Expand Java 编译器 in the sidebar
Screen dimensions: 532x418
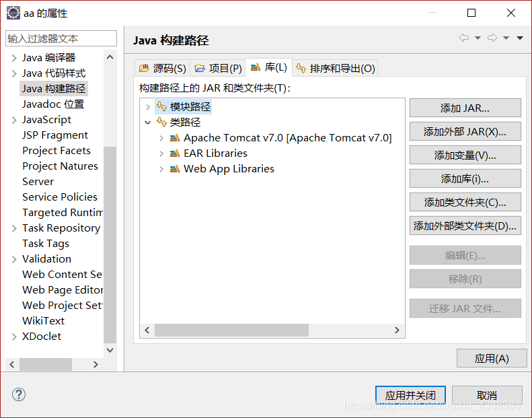tap(14, 58)
